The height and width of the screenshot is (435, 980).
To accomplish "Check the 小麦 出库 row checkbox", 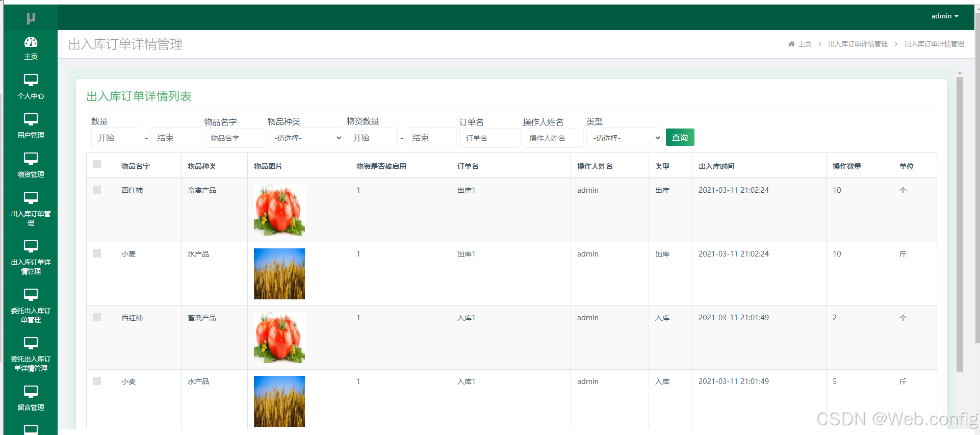I will tap(97, 253).
